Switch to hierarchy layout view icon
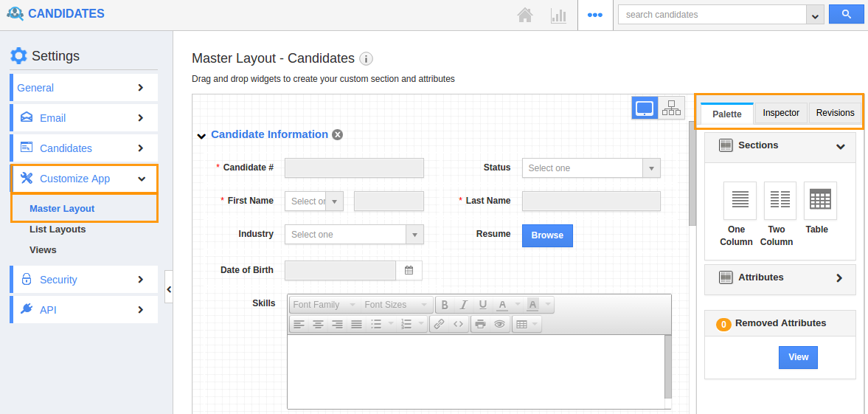868x414 pixels. pyautogui.click(x=671, y=108)
